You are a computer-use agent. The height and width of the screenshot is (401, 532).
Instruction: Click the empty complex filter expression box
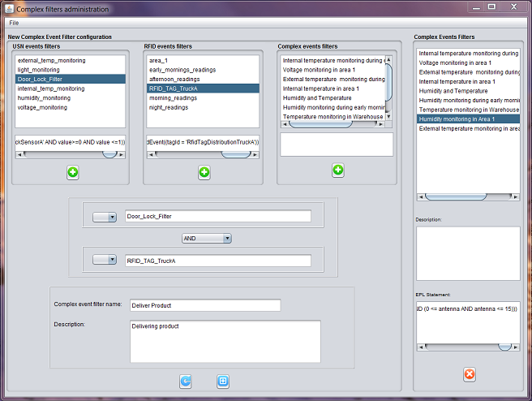337,144
